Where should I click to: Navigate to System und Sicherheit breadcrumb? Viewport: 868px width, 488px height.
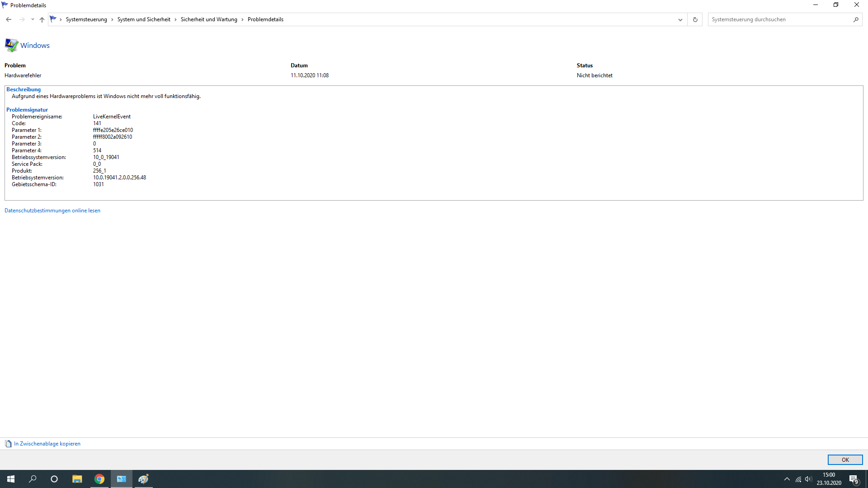coord(144,19)
